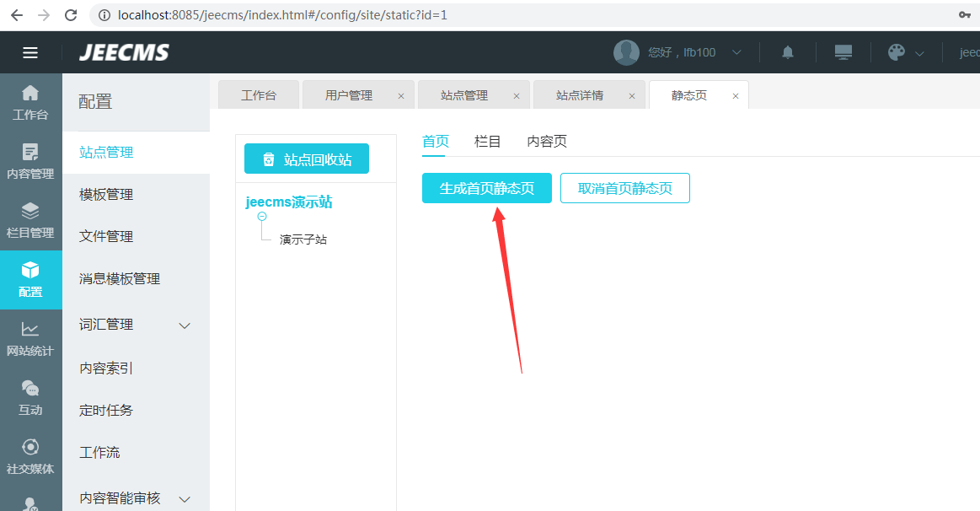Click browser back arrow
Image resolution: width=980 pixels, height=511 pixels.
pos(17,15)
